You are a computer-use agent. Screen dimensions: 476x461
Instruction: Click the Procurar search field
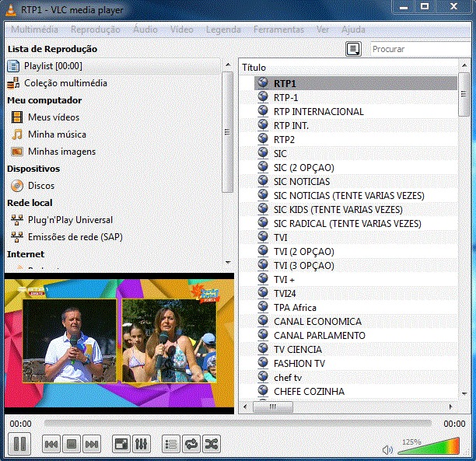pos(421,49)
